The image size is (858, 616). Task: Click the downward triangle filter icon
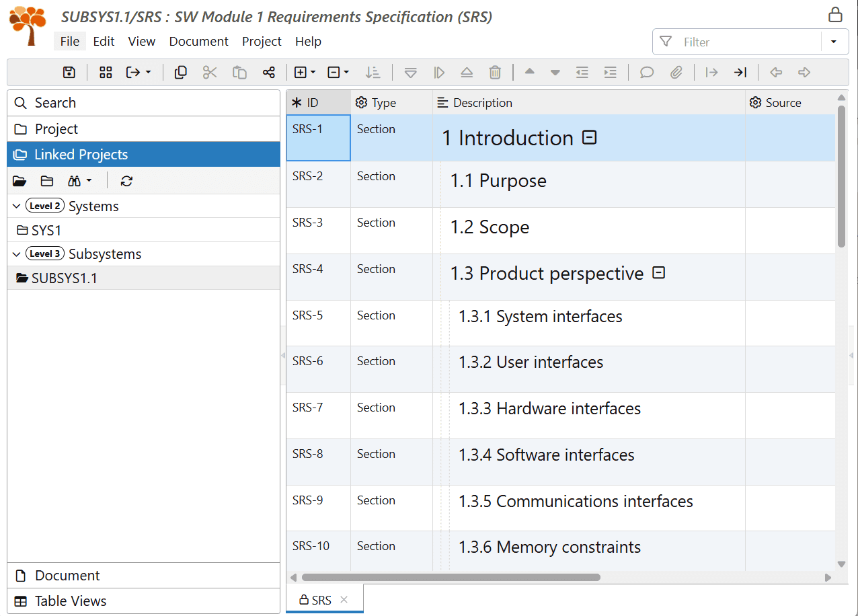411,73
